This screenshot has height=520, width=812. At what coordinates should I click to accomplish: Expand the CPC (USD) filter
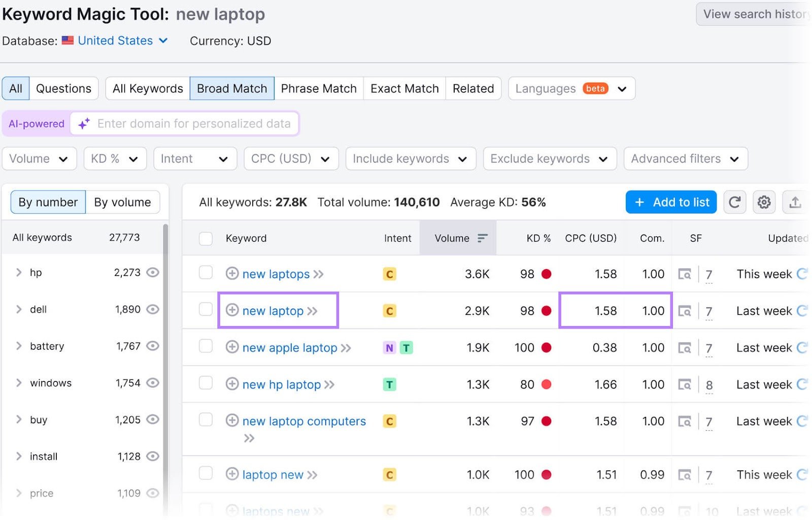click(291, 158)
